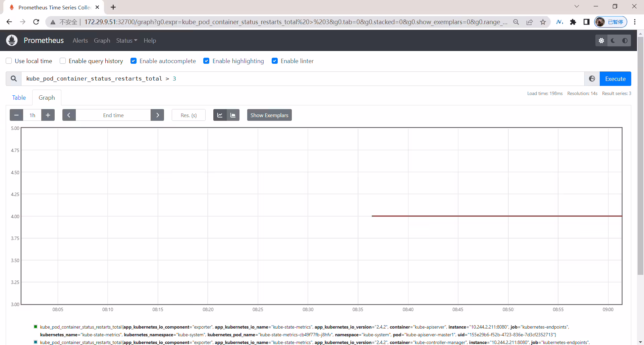Click the page vertical scrollbar thumb
The width and height of the screenshot is (644, 345).
[640, 156]
